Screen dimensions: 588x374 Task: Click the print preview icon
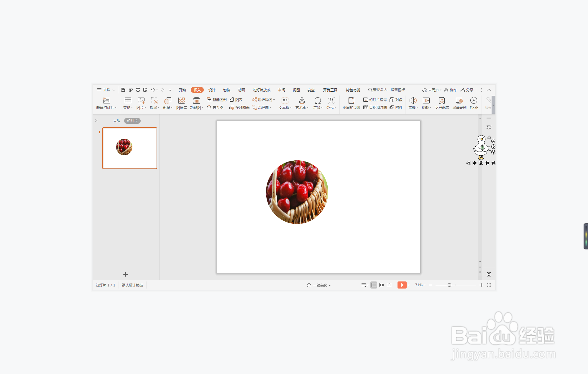[x=145, y=90]
